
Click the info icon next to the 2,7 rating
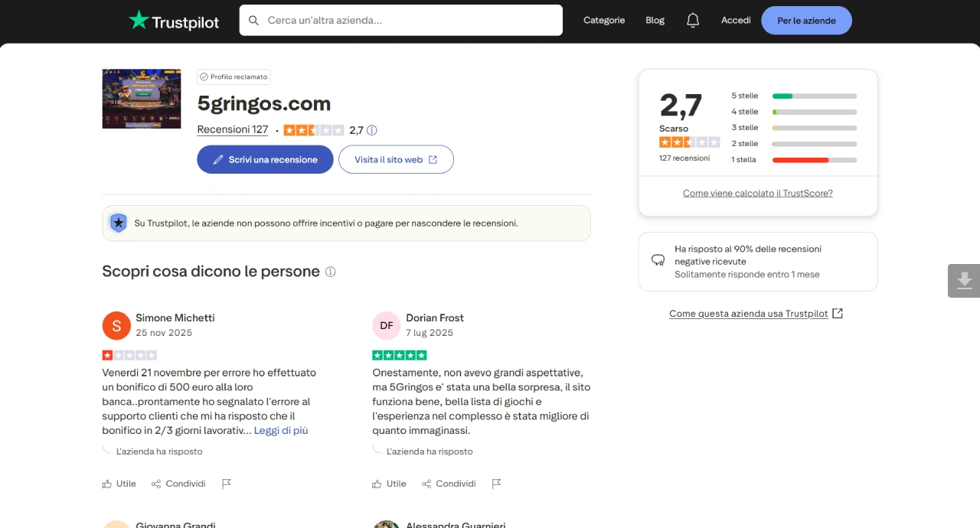tap(372, 129)
